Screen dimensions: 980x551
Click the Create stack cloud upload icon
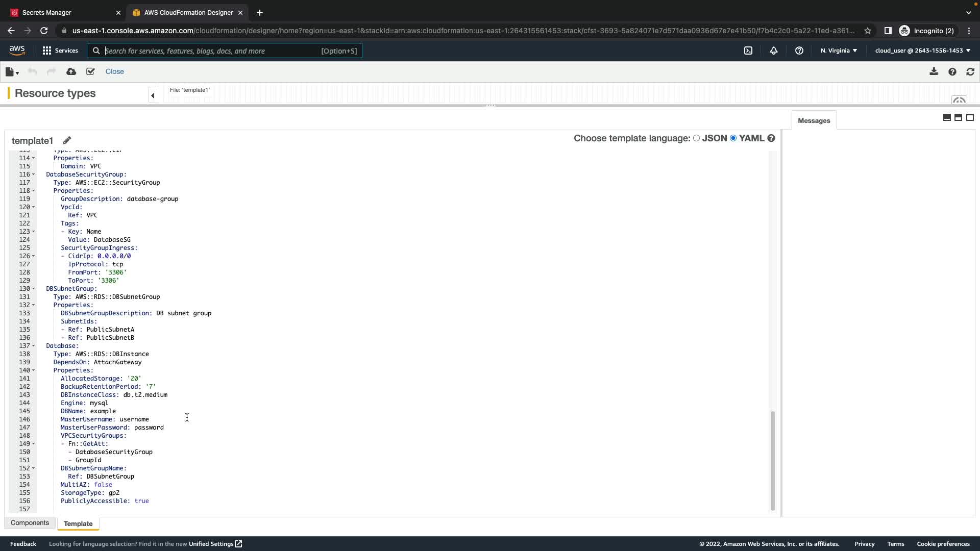click(x=71, y=72)
